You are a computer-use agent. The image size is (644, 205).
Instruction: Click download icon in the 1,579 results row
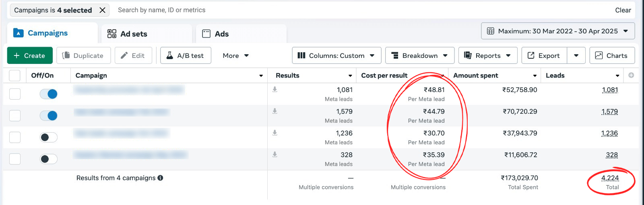point(275,111)
